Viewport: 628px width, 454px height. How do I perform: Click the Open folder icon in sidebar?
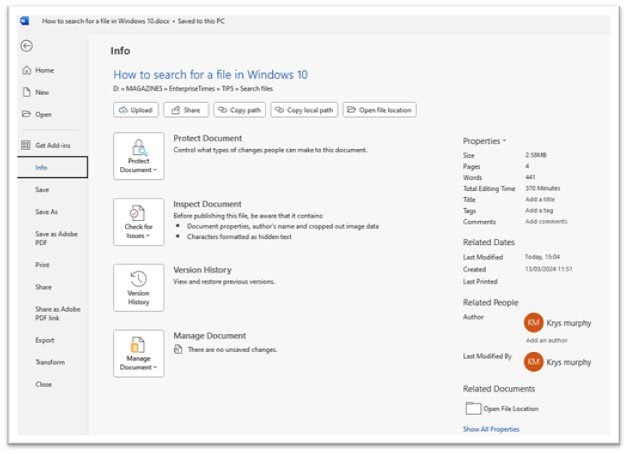click(x=26, y=114)
